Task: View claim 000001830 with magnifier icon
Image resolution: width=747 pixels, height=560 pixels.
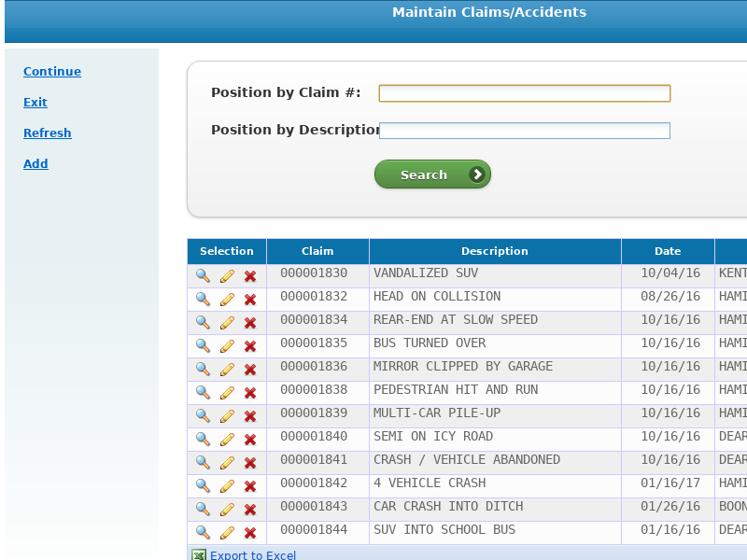Action: pyautogui.click(x=203, y=275)
